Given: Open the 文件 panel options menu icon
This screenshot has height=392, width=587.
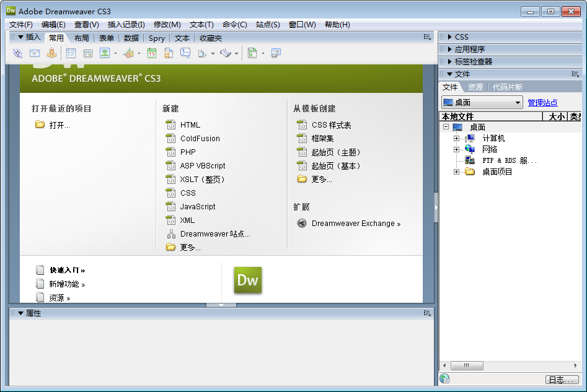Looking at the screenshot, I should click(x=576, y=74).
